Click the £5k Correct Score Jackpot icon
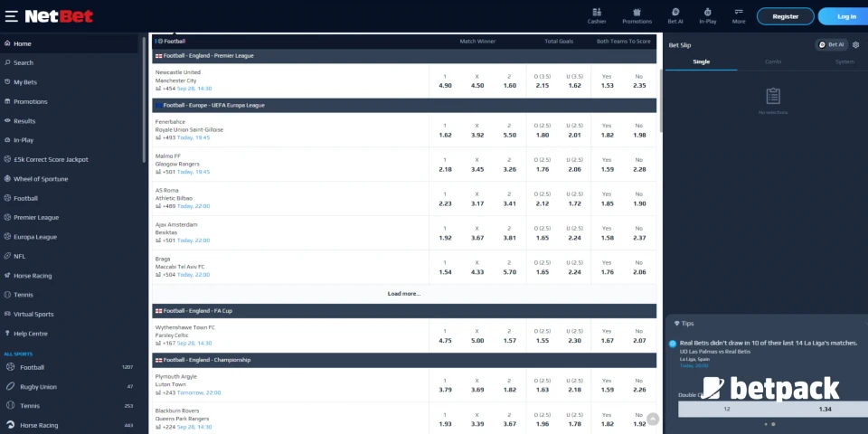Image resolution: width=868 pixels, height=434 pixels. (x=8, y=159)
